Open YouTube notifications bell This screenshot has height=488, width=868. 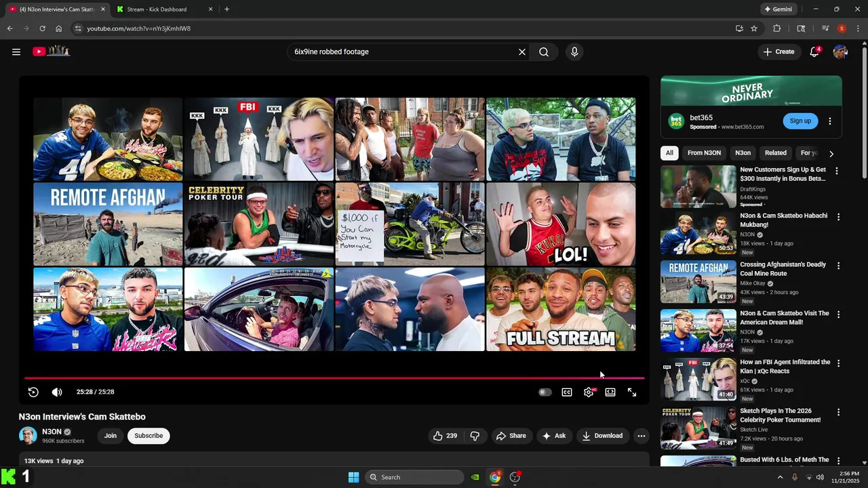coord(814,52)
